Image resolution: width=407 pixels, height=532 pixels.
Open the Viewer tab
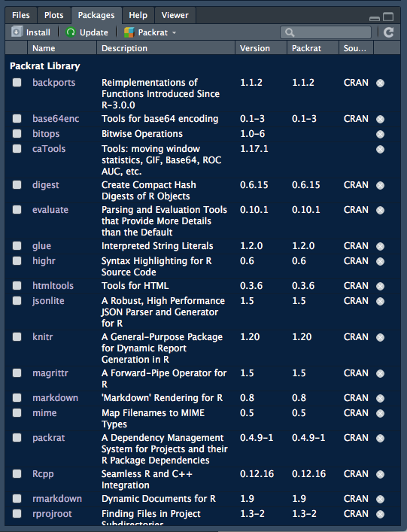(175, 15)
